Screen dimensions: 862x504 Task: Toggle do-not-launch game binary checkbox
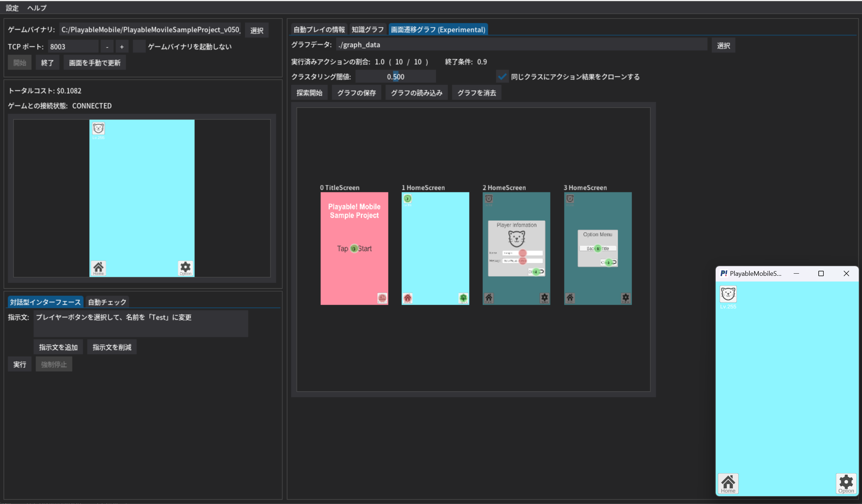(x=139, y=47)
